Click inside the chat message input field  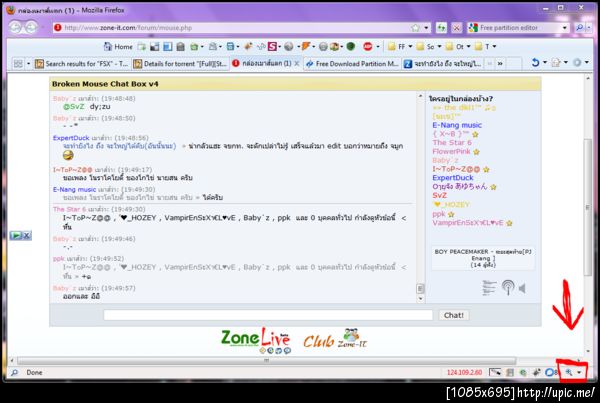(268, 315)
